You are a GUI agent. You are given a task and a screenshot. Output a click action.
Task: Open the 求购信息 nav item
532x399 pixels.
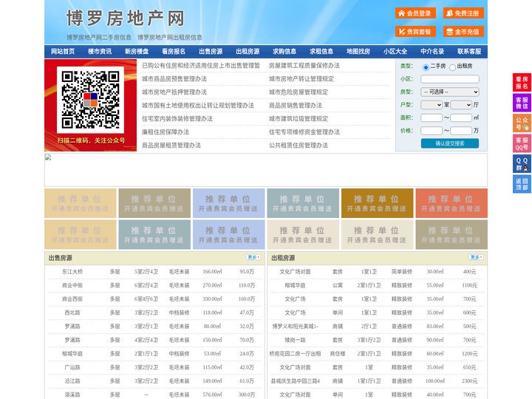coord(284,52)
